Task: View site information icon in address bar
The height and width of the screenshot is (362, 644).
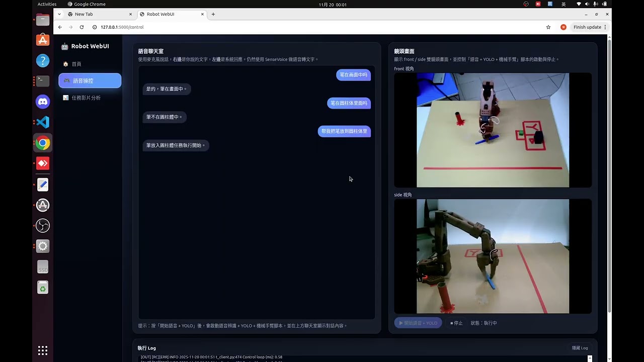Action: click(x=95, y=27)
